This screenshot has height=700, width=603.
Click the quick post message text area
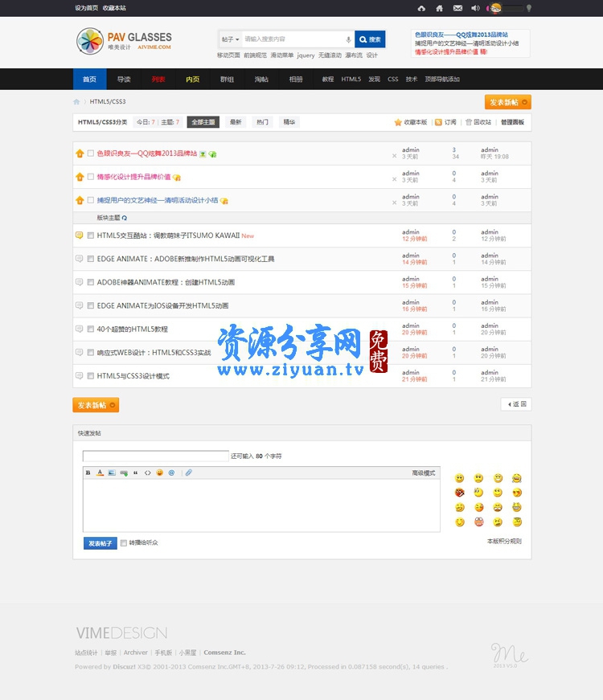261,506
